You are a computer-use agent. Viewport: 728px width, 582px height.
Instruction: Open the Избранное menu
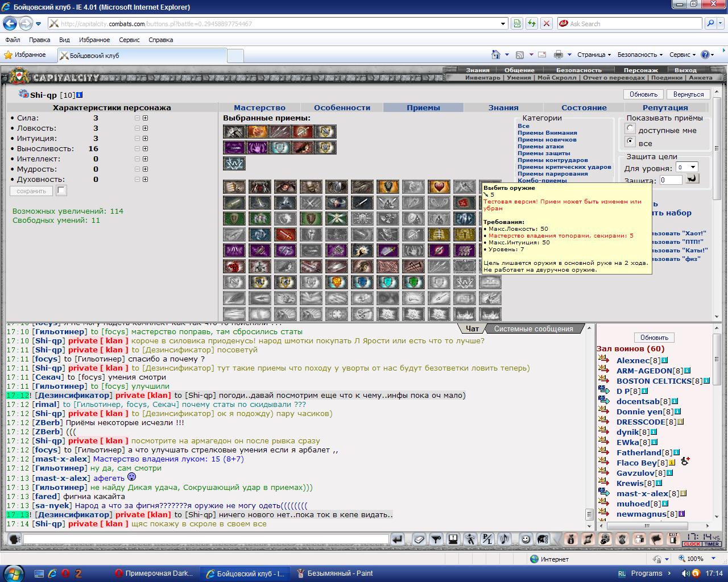pos(94,40)
